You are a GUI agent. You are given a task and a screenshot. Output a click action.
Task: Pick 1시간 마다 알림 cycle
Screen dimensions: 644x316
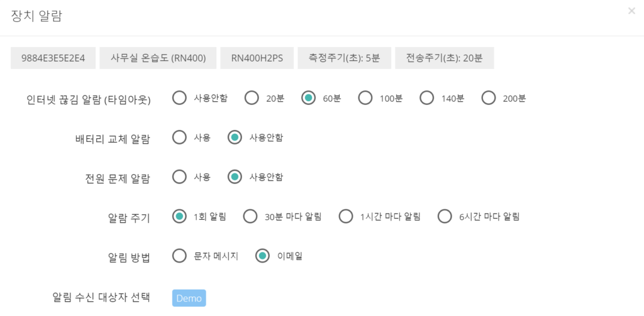click(346, 216)
